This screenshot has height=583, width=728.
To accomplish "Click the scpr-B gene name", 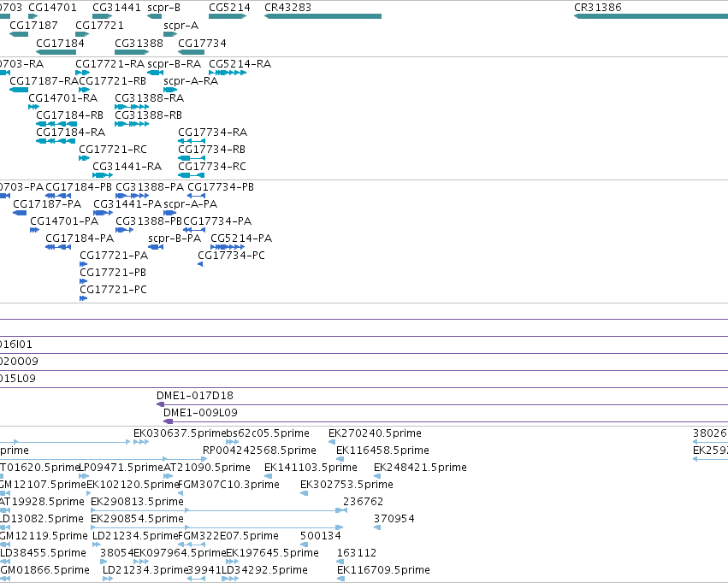I will 163,8.
